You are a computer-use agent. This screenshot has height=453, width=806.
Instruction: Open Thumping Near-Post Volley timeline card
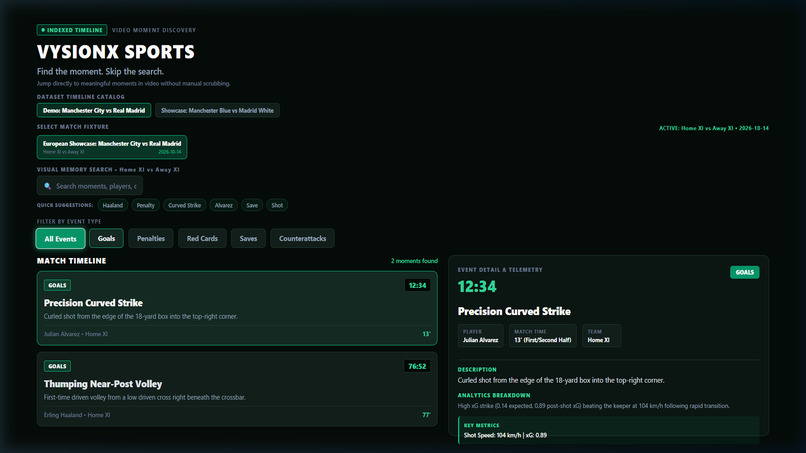237,389
